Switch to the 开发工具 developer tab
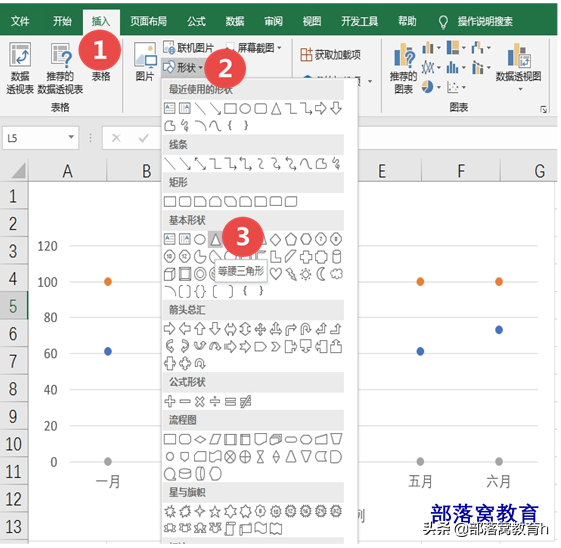 [359, 21]
